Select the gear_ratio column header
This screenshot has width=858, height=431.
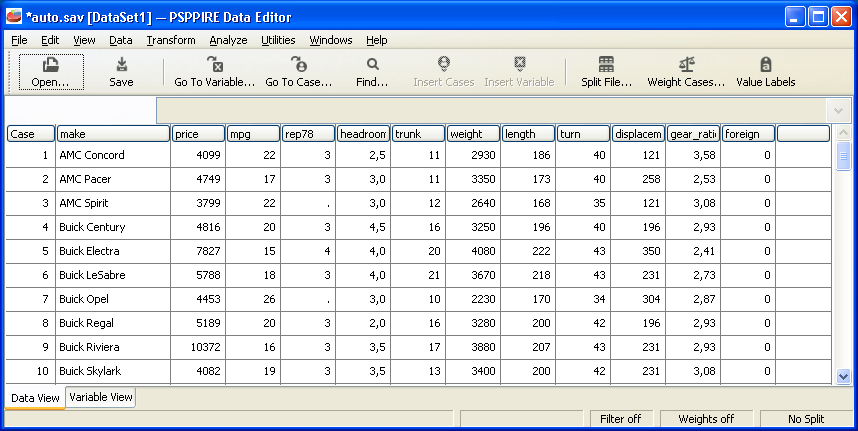[693, 134]
